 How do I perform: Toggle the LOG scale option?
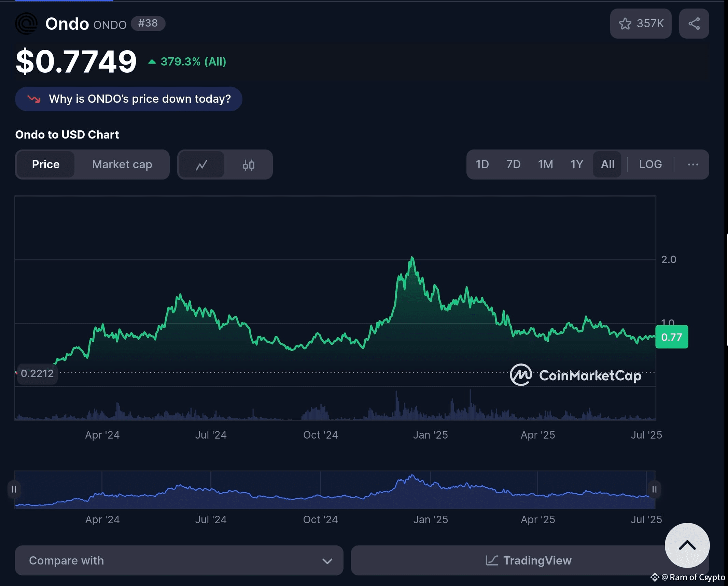click(650, 165)
